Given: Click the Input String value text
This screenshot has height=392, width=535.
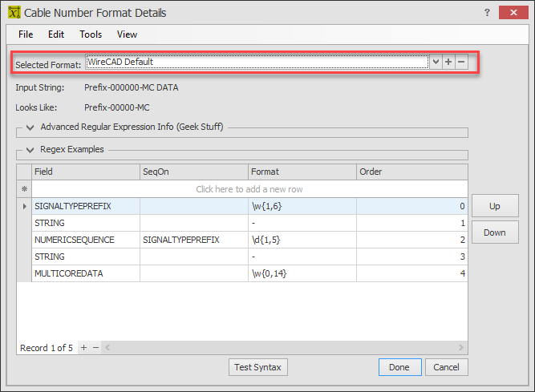Looking at the screenshot, I should [x=132, y=88].
